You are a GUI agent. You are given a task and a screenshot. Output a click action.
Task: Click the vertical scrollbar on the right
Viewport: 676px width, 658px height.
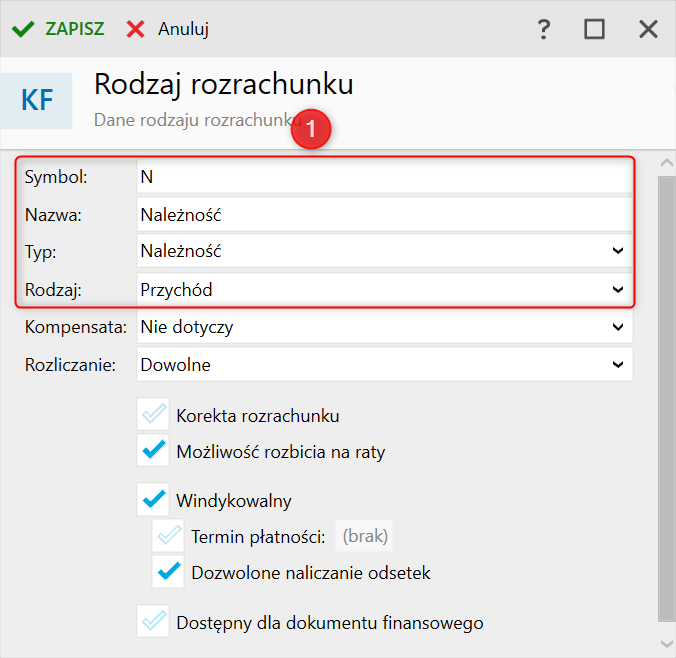666,400
